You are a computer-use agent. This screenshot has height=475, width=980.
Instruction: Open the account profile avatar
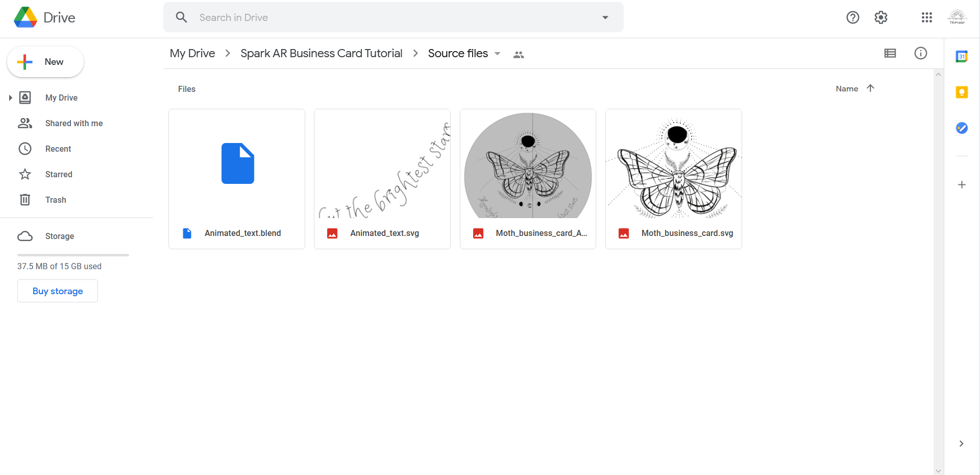[957, 17]
